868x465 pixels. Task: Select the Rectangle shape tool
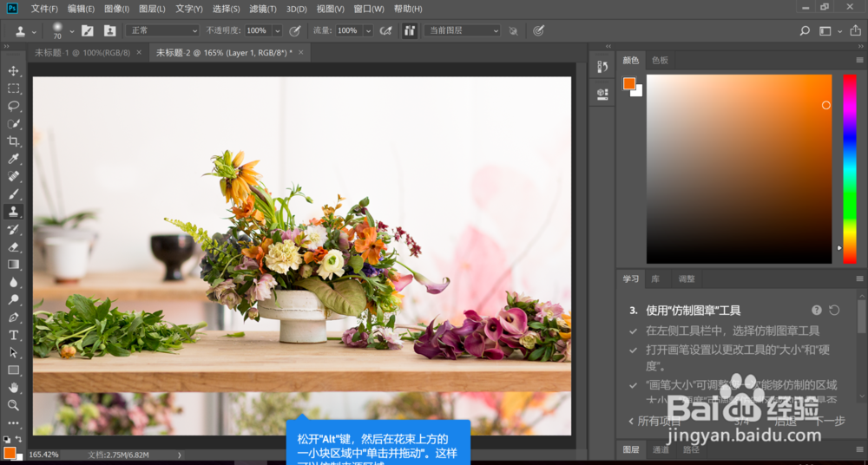14,370
